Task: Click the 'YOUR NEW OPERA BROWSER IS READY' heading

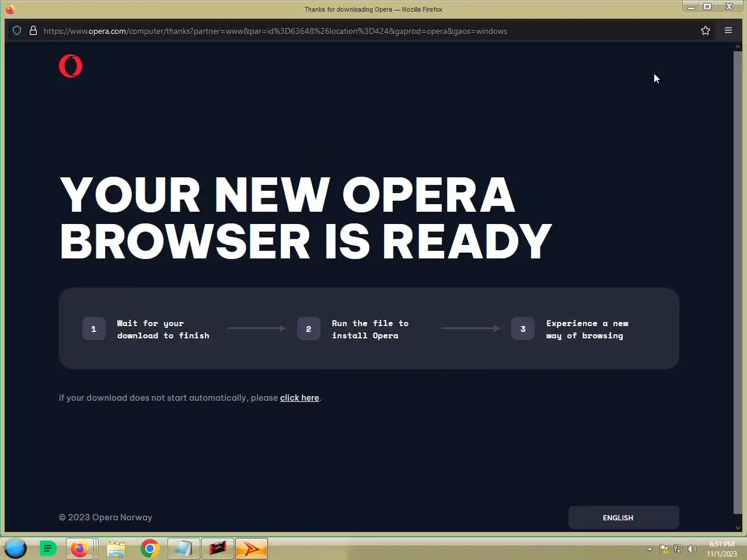Action: [305, 218]
